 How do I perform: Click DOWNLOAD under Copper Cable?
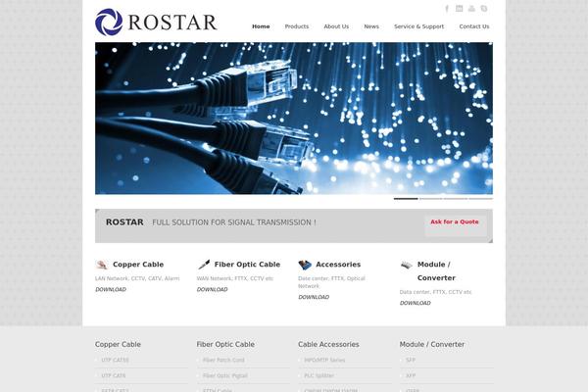click(111, 290)
